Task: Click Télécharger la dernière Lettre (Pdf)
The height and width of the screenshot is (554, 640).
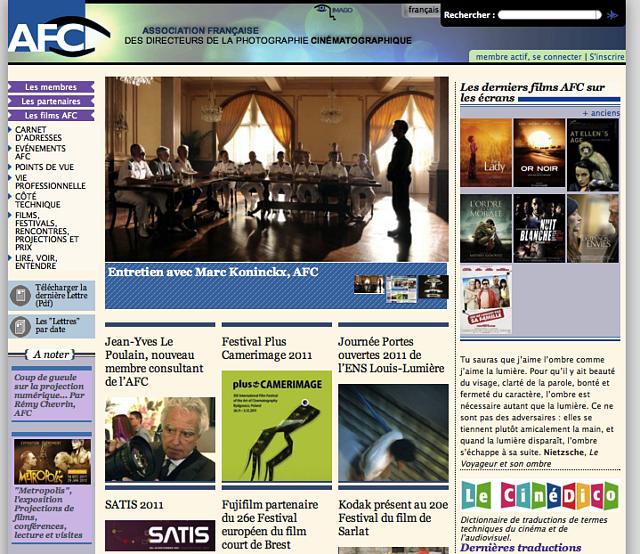Action: [61, 295]
